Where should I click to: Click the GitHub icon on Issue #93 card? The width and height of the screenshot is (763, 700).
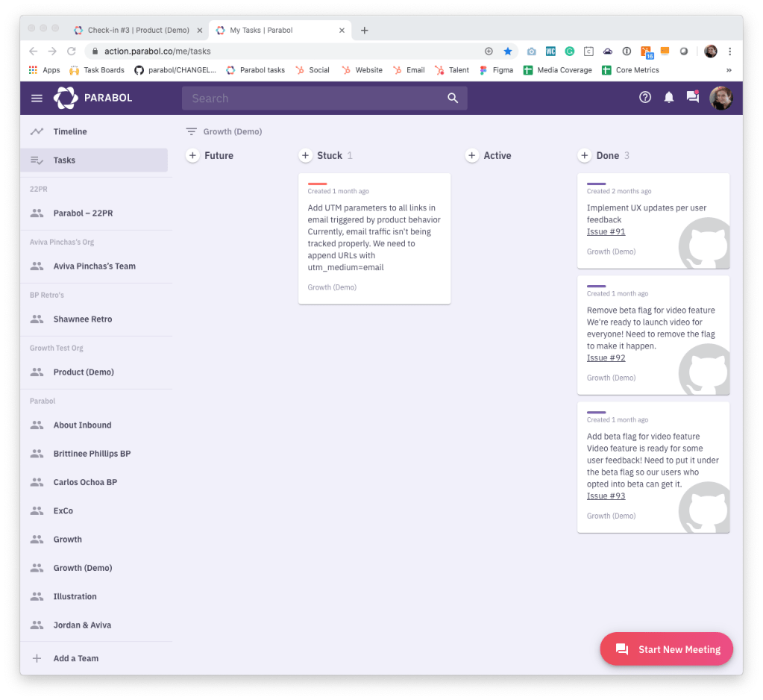(x=704, y=507)
